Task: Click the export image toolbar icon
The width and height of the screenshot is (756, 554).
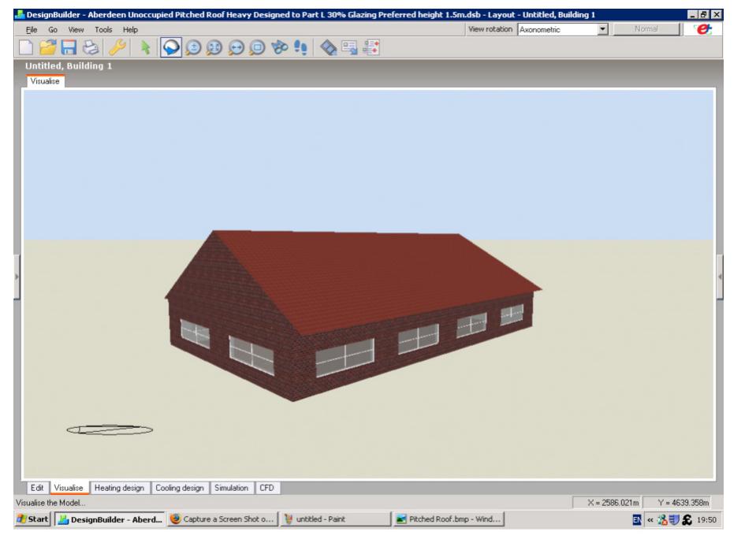Action: click(349, 48)
